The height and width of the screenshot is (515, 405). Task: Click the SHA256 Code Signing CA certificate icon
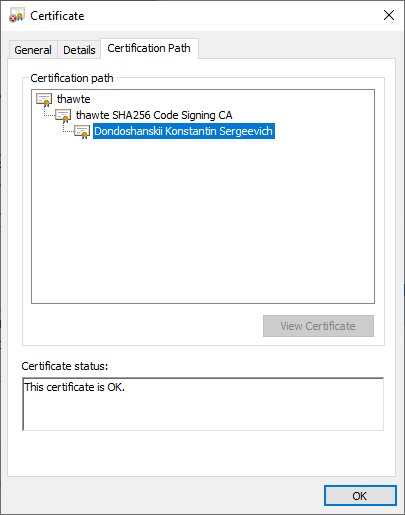point(63,116)
